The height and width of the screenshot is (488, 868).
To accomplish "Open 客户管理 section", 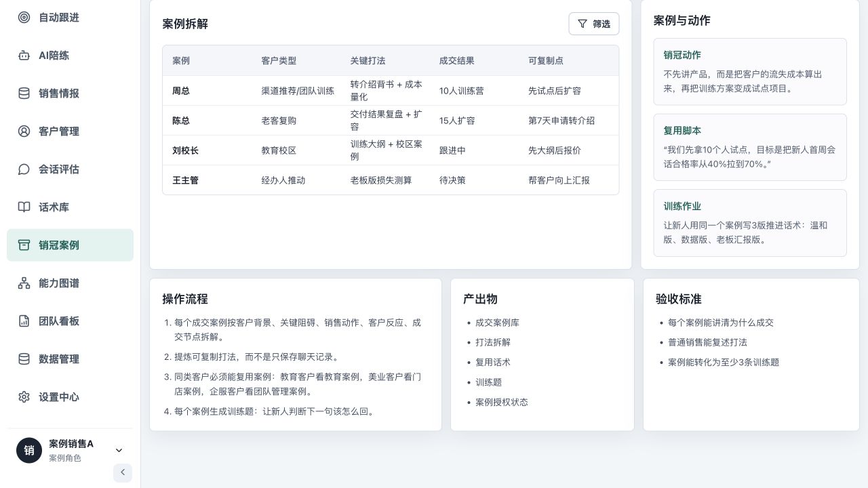I will 70,131.
